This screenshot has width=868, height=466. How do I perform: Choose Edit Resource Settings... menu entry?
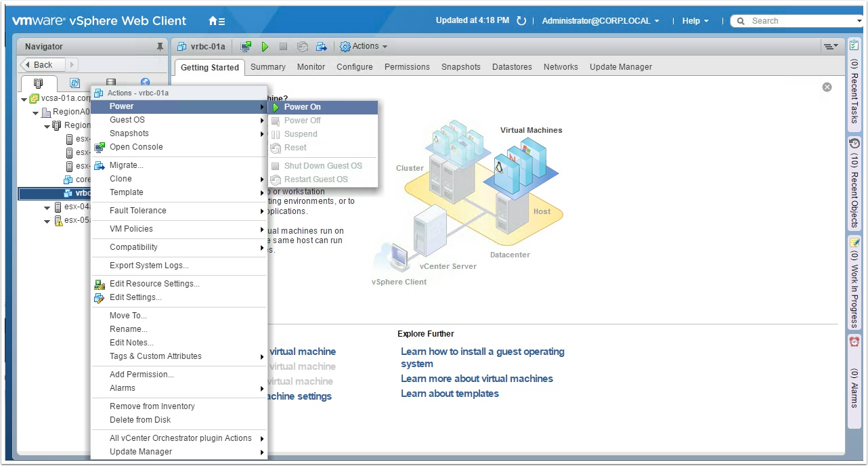[179, 284]
